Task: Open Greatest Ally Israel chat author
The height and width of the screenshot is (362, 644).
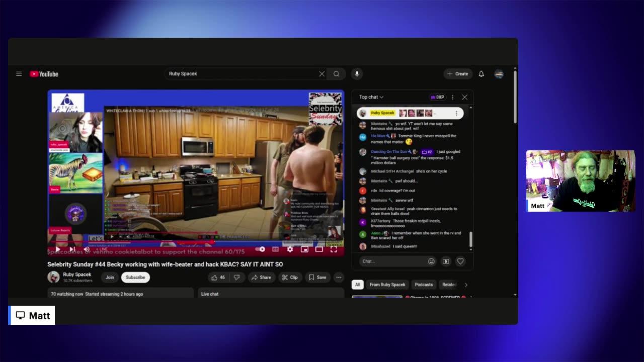Action: click(388, 209)
